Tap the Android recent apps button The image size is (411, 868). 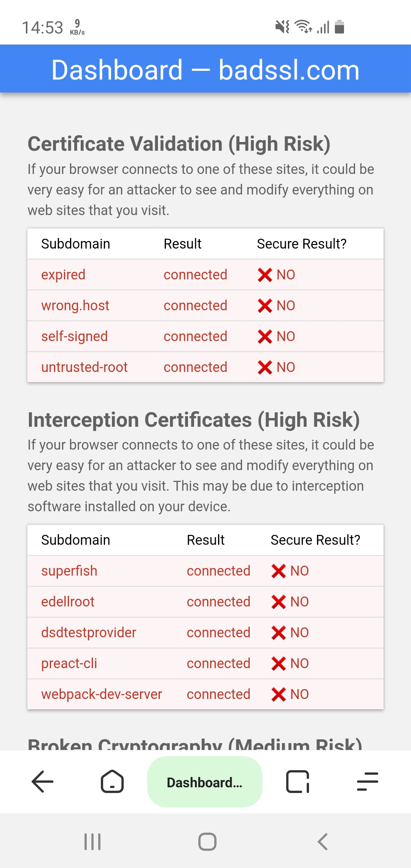click(x=92, y=842)
